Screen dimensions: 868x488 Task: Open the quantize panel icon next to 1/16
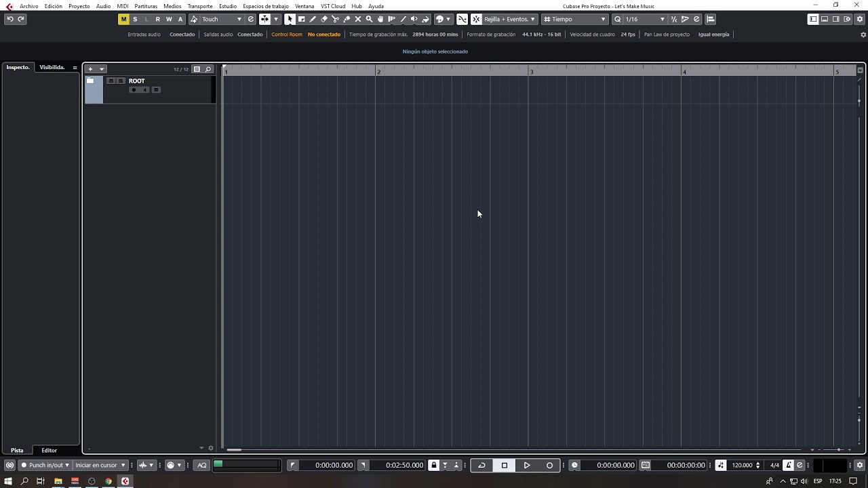click(696, 19)
